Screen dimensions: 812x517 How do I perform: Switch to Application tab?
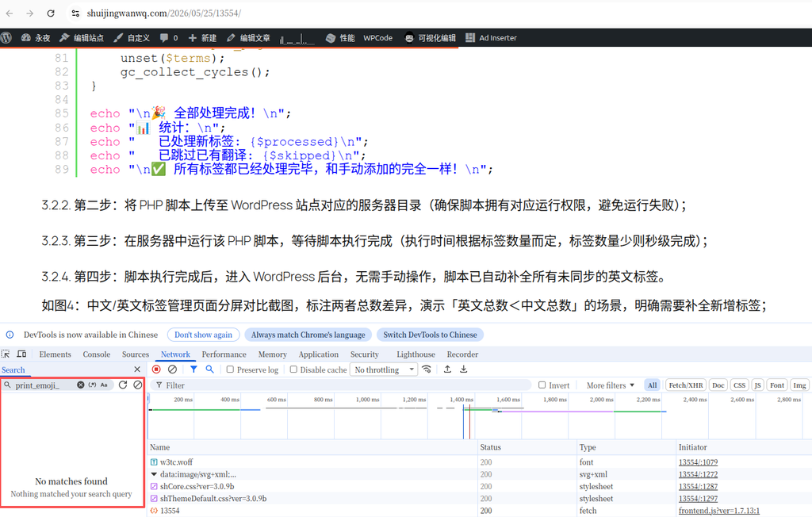pyautogui.click(x=319, y=354)
